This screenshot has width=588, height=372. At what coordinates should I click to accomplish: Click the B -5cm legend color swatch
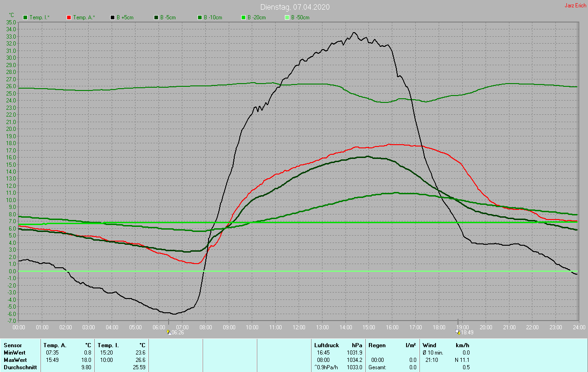pos(156,17)
